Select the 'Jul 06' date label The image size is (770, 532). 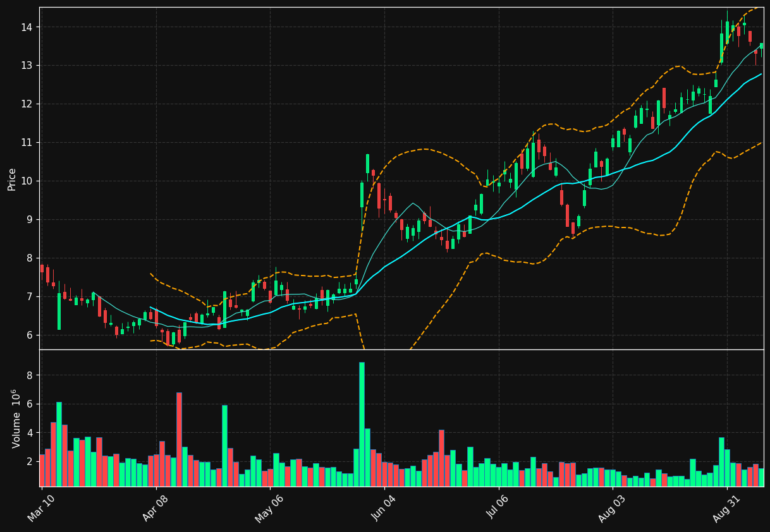(498, 507)
